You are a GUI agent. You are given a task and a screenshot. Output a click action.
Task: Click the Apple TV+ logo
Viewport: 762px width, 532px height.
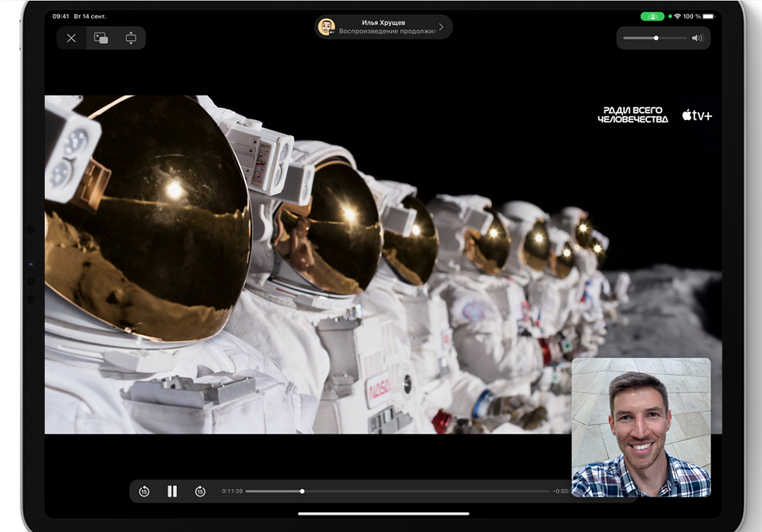point(697,115)
